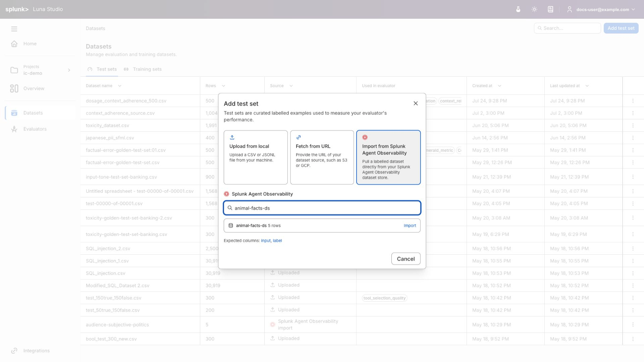The width and height of the screenshot is (644, 362).
Task: Open row menu for Modified_SQL_Dataset 2.csv
Action: (633, 286)
